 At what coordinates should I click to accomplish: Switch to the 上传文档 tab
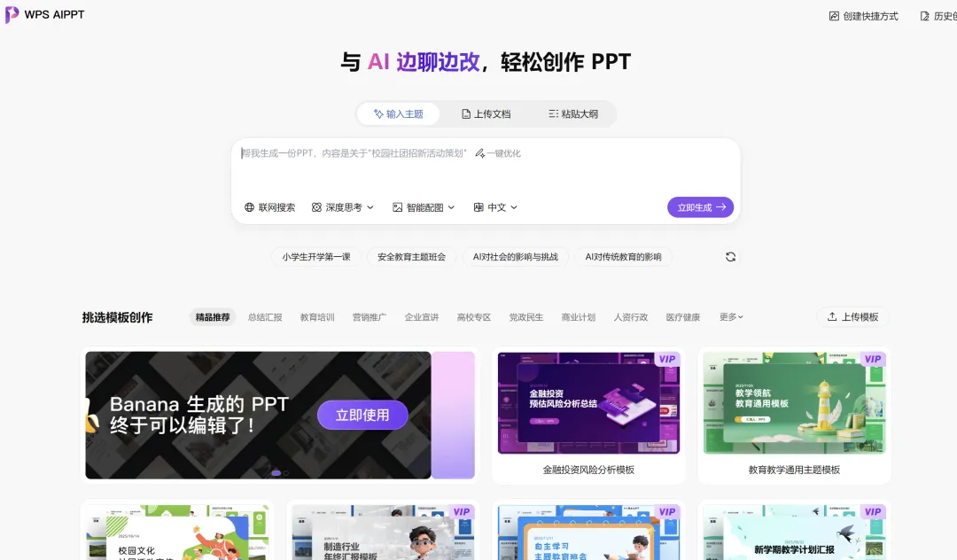pyautogui.click(x=486, y=114)
